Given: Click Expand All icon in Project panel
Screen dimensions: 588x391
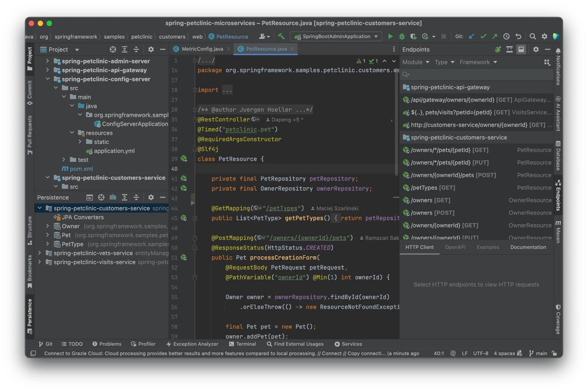Looking at the screenshot, I should [x=124, y=49].
